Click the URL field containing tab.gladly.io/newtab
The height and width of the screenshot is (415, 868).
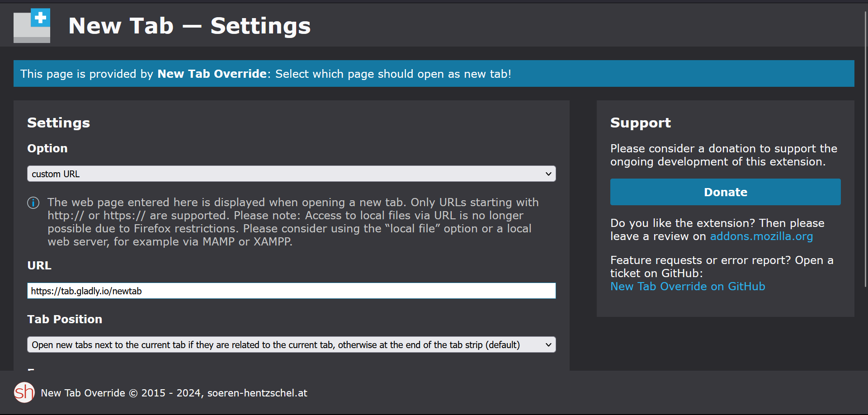pos(292,291)
